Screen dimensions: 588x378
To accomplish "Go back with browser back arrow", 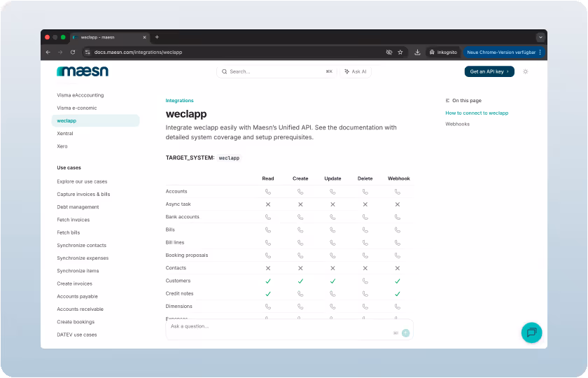I will coord(48,52).
